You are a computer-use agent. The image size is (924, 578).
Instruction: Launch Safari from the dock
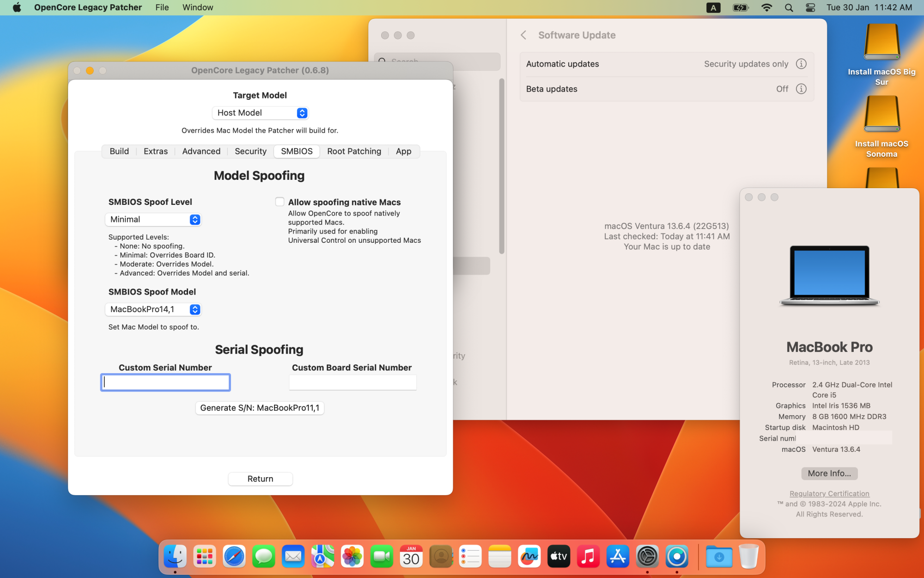click(234, 557)
